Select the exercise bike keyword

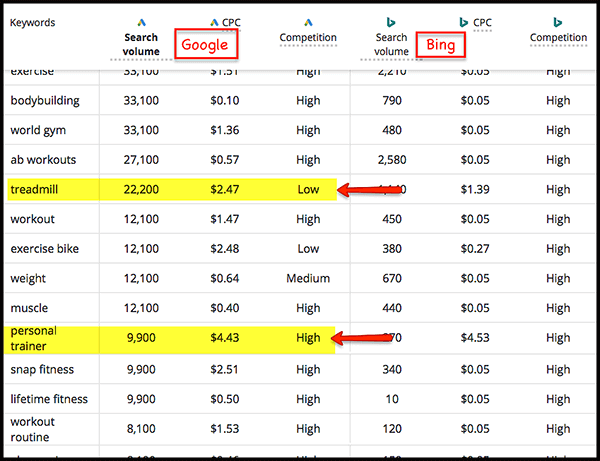pyautogui.click(x=45, y=249)
